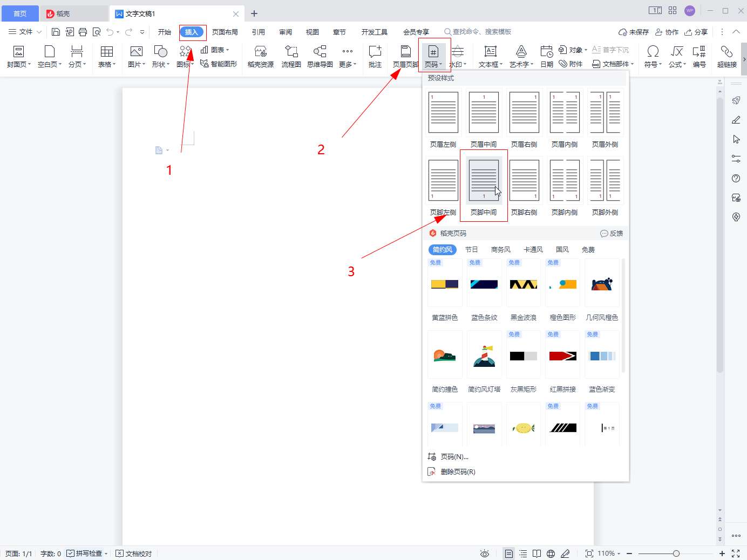This screenshot has height=560, width=747.
Task: Open WordArt (艺术字) tool
Action: click(x=521, y=57)
